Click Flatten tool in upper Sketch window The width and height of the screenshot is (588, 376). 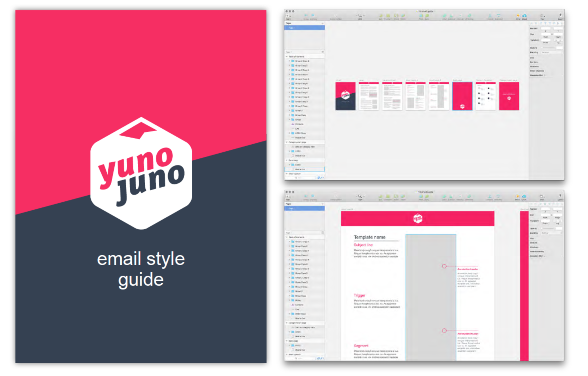click(x=403, y=16)
